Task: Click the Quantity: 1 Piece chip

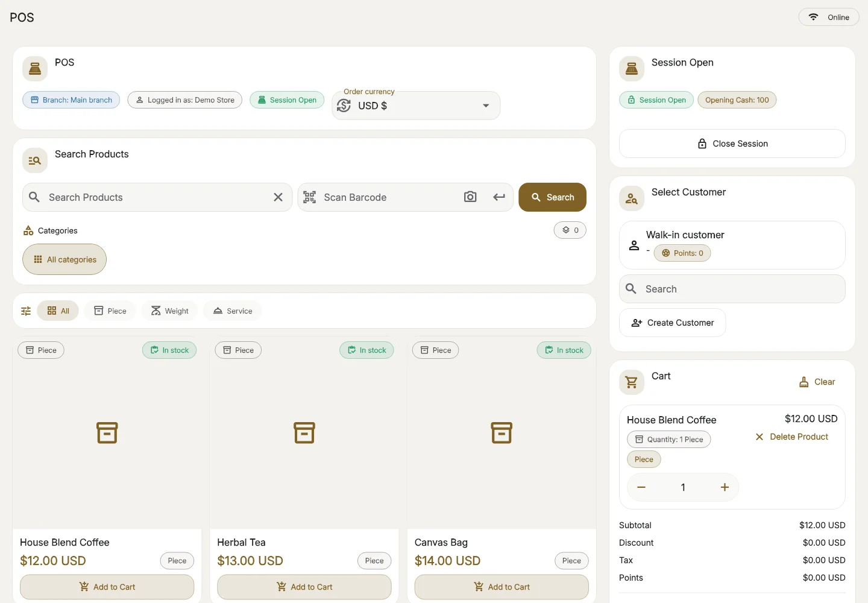Action: pyautogui.click(x=669, y=440)
